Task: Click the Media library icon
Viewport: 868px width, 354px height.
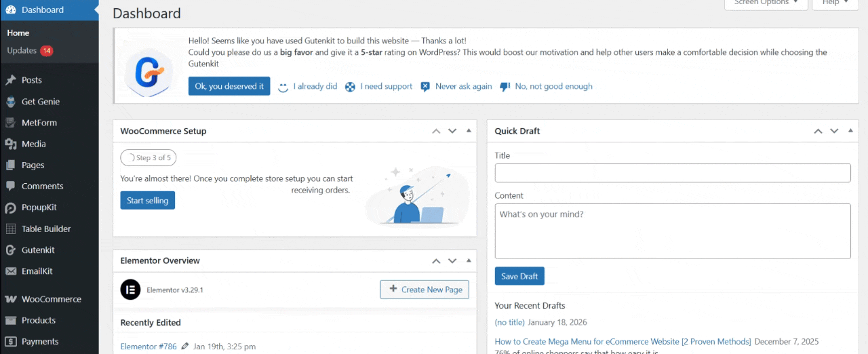Action: coord(11,144)
